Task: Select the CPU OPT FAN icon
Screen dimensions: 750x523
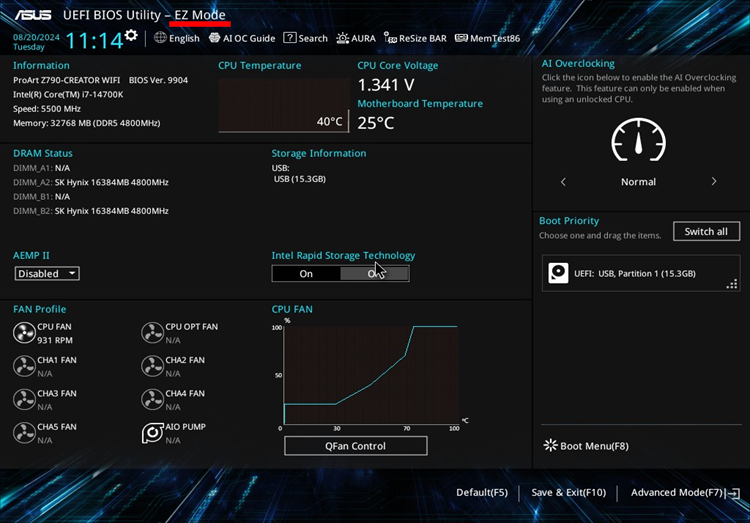Action: [x=153, y=333]
